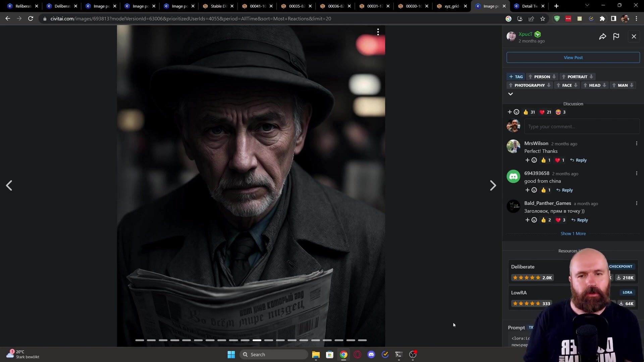Expand the tag list chevron
644x362 pixels.
pyautogui.click(x=511, y=94)
